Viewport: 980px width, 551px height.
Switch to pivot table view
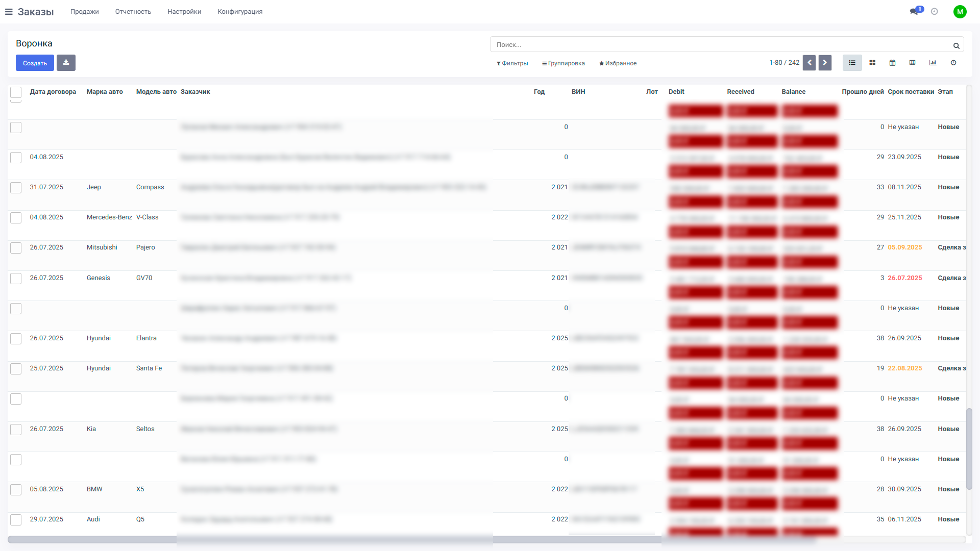(912, 63)
